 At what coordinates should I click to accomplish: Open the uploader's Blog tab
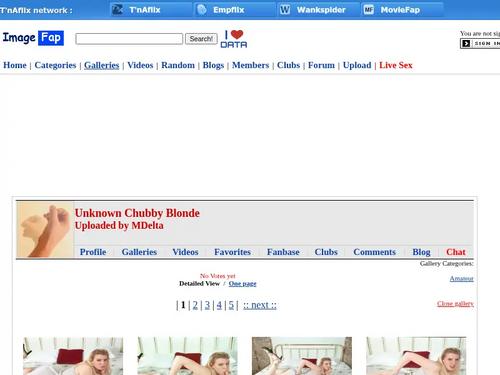click(x=421, y=252)
